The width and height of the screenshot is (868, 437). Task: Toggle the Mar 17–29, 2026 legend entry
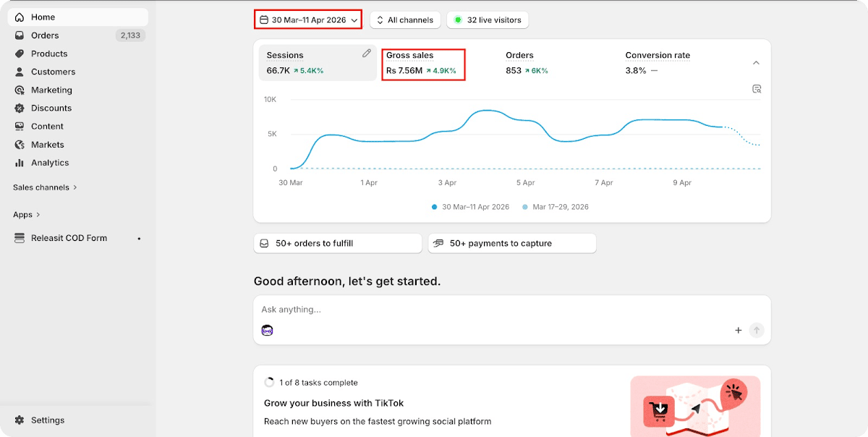[x=556, y=207]
